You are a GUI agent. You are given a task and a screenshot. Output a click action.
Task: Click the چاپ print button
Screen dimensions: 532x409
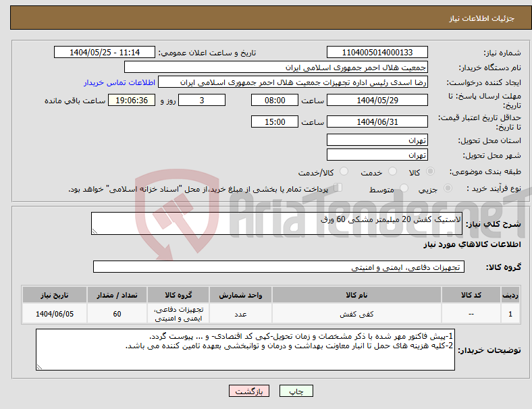tap(296, 391)
